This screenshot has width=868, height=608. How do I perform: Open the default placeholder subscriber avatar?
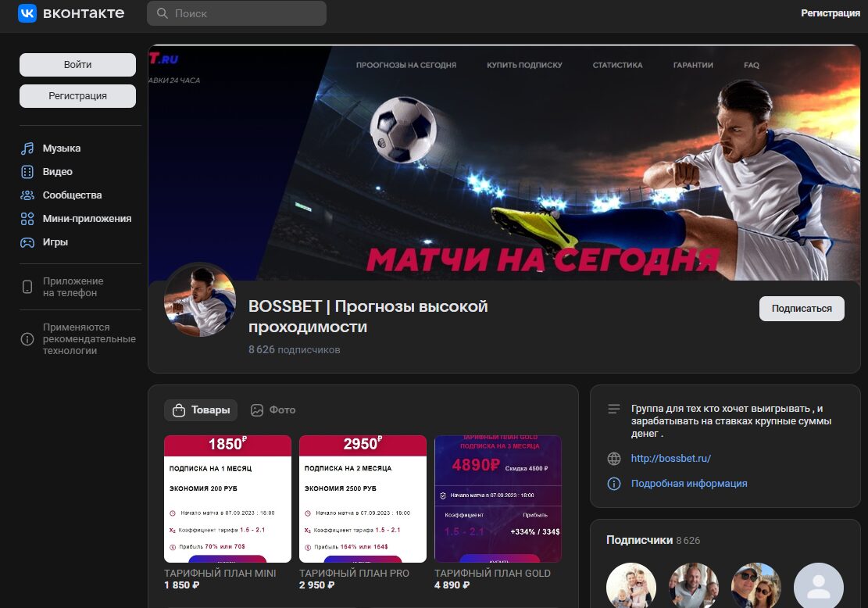click(x=819, y=585)
